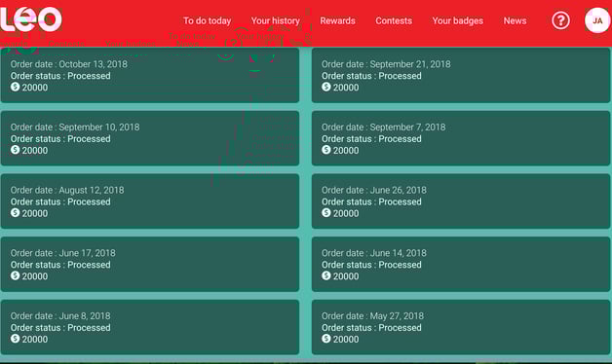Open the News link
Viewport: 612px width, 364px height.
coord(515,20)
